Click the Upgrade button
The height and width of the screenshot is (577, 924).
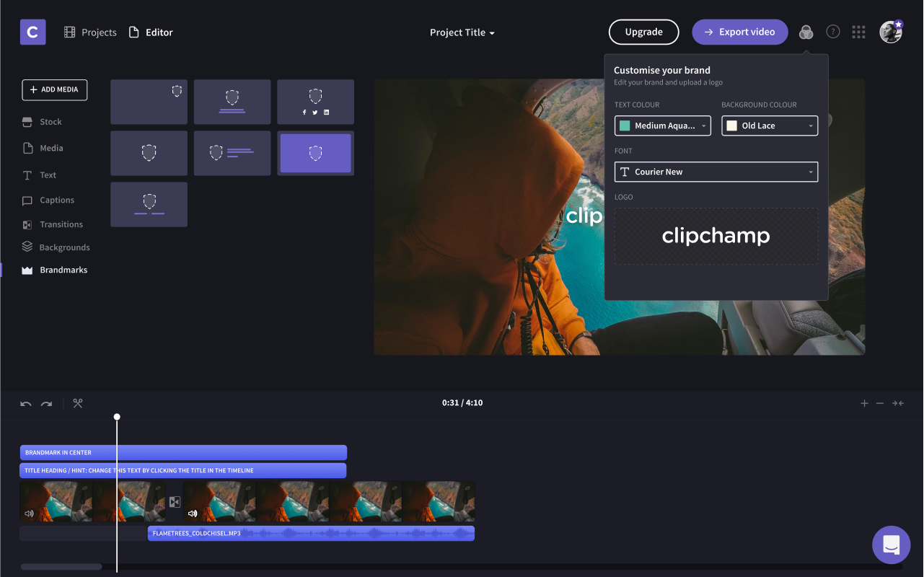pos(644,32)
